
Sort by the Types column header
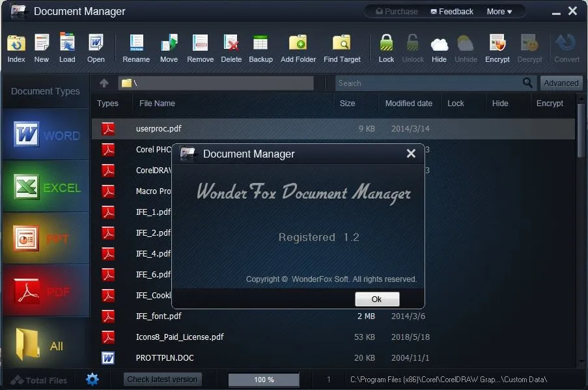tap(107, 103)
